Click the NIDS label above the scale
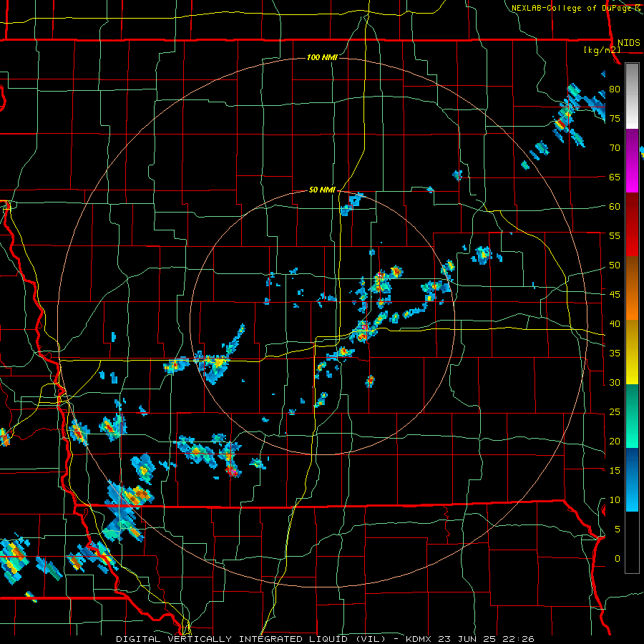This screenshot has height=644, width=644. (628, 43)
